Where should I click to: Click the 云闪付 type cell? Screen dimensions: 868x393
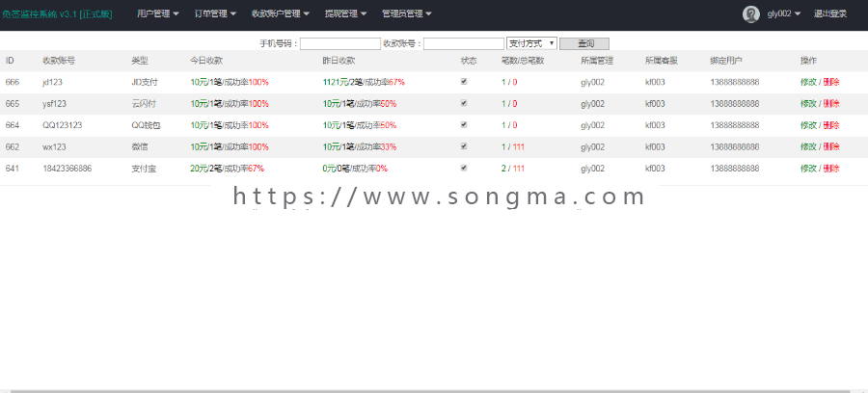(144, 103)
